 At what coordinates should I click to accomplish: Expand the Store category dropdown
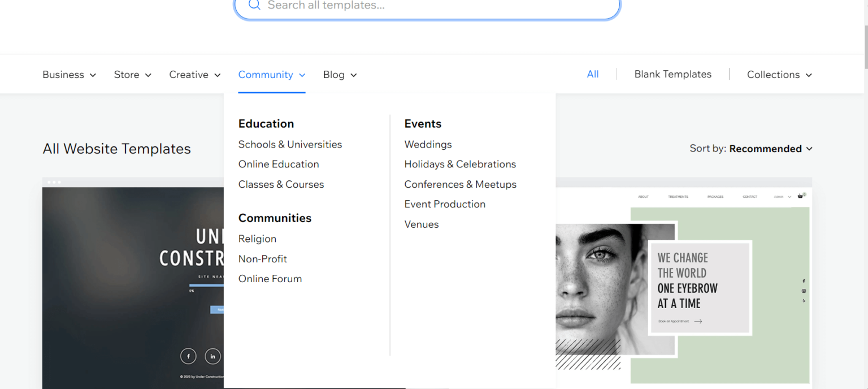coord(133,75)
